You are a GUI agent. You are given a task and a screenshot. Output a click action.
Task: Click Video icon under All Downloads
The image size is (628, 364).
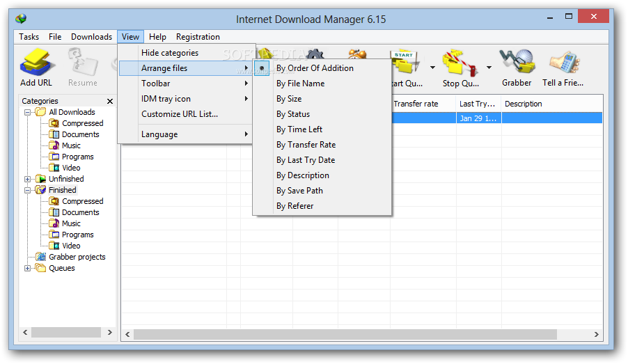(54, 168)
